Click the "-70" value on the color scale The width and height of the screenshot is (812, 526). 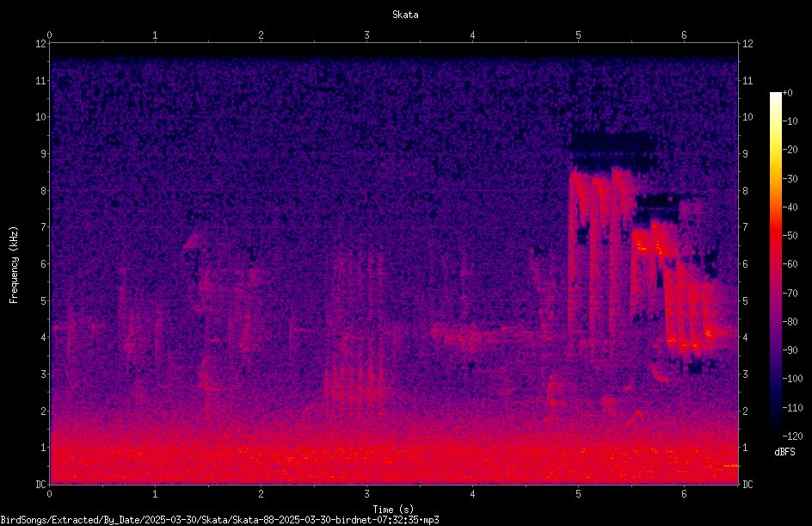coord(790,294)
